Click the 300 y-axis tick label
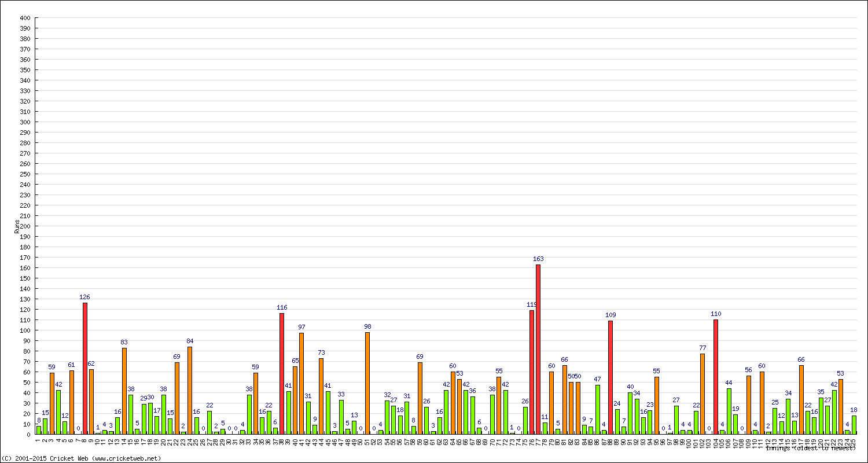The width and height of the screenshot is (868, 463). pos(24,122)
